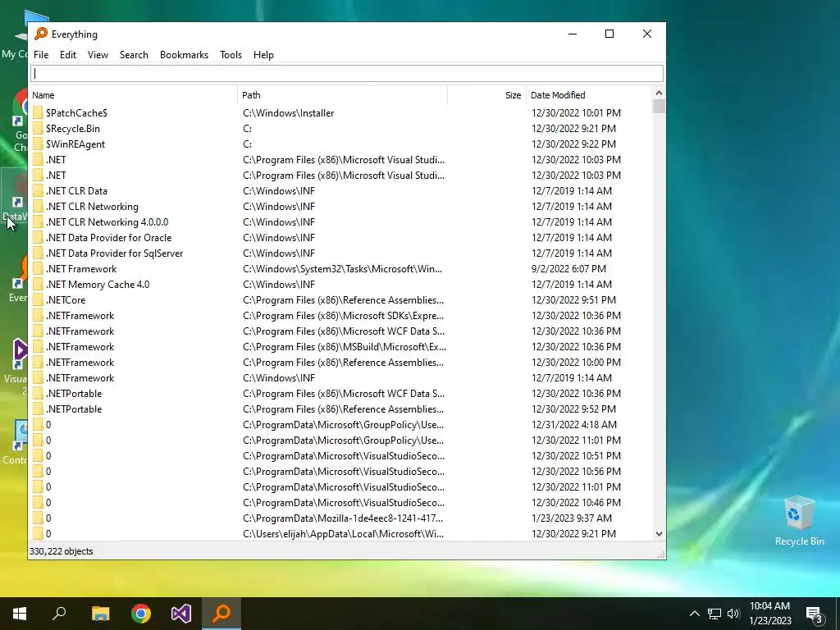Image resolution: width=840 pixels, height=630 pixels.
Task: Sort results by Path column header
Action: tap(342, 95)
